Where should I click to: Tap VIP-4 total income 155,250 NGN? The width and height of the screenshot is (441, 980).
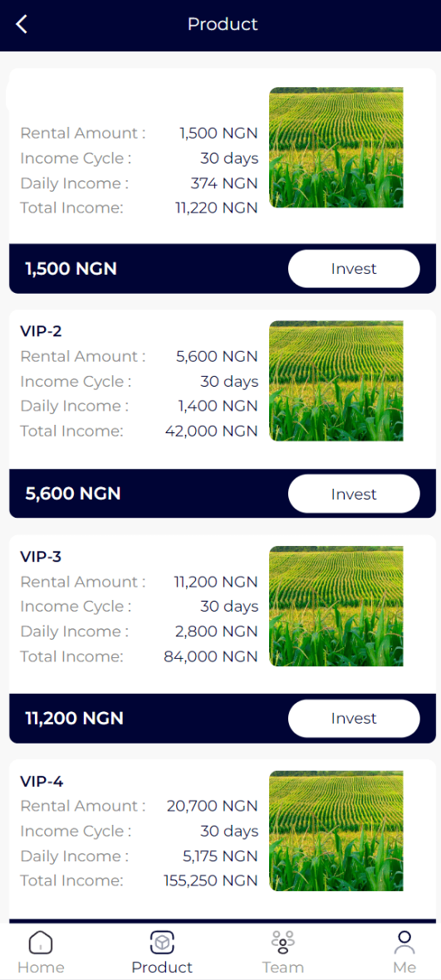pyautogui.click(x=211, y=881)
